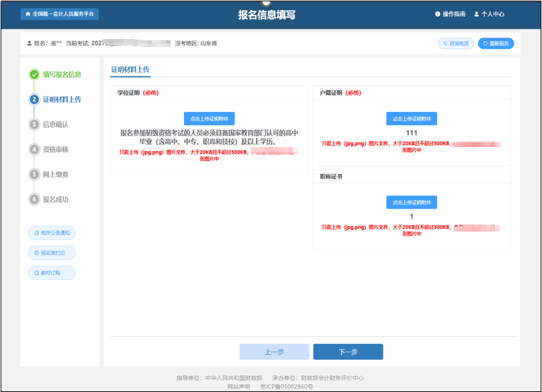
Task: Open 个人中心 via the person icon
Action: (x=477, y=13)
